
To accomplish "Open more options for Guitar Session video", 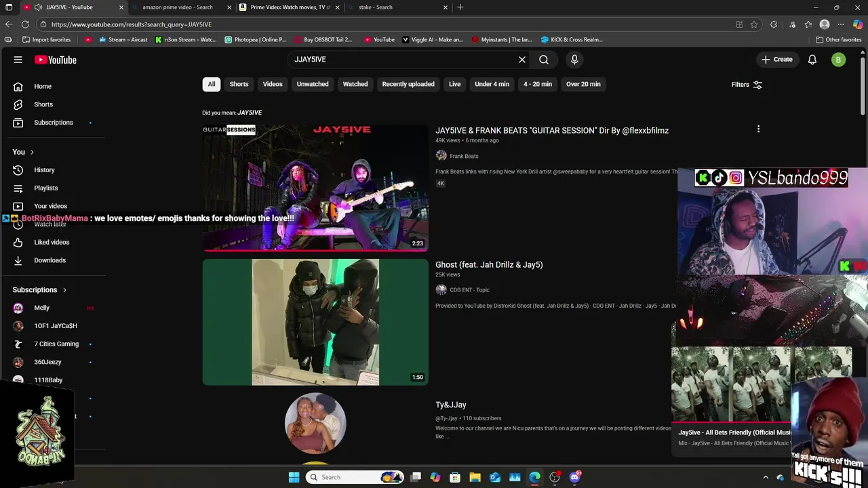I will tap(758, 129).
